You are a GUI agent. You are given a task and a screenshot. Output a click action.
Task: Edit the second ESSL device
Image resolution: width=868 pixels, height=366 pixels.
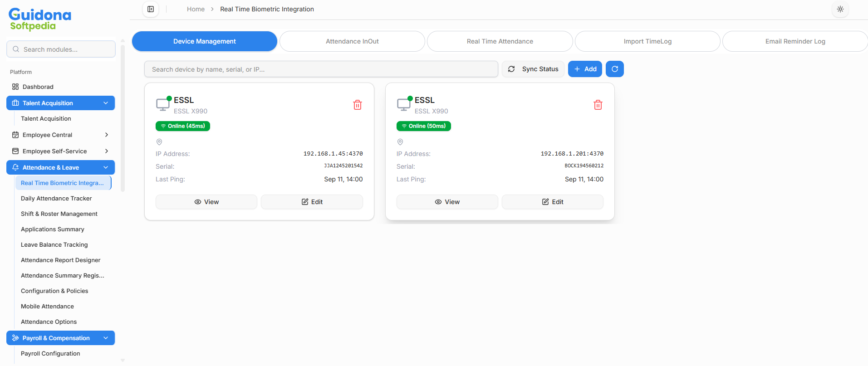[x=552, y=202]
